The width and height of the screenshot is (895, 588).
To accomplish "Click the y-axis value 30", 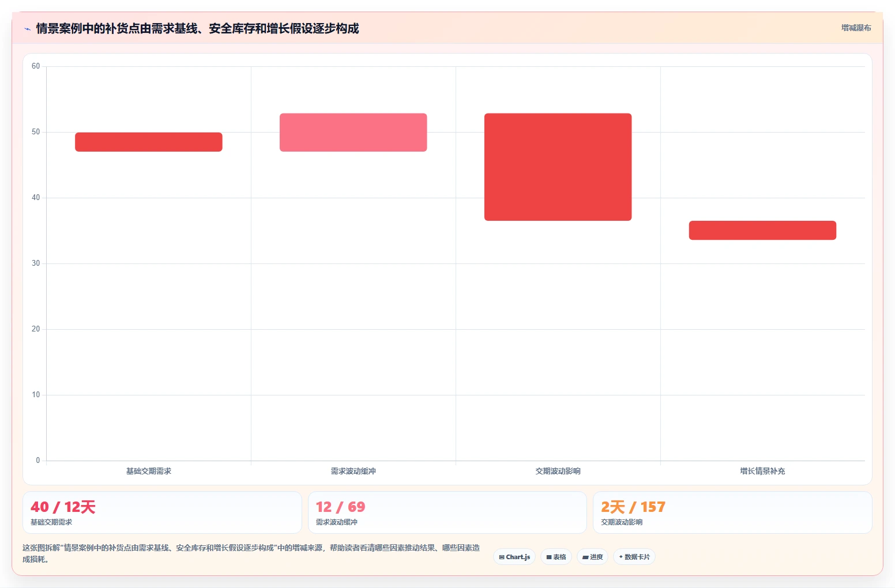I will pyautogui.click(x=36, y=263).
